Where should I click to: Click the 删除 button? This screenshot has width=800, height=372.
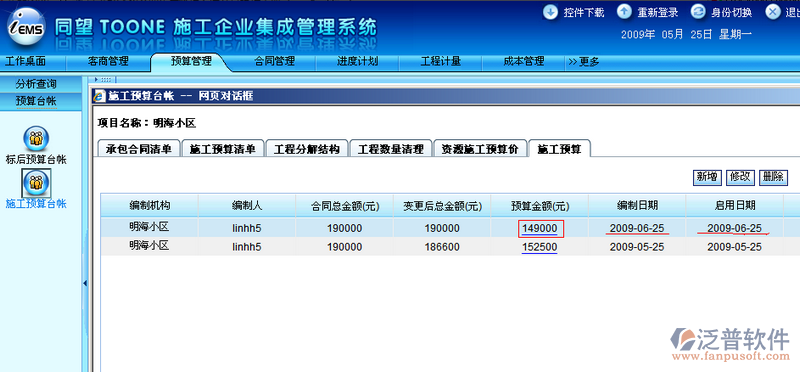(x=773, y=177)
